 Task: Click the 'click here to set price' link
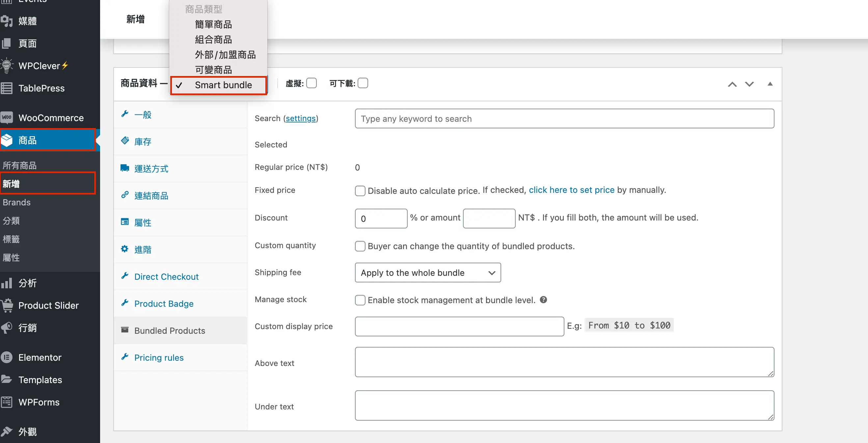coord(572,190)
